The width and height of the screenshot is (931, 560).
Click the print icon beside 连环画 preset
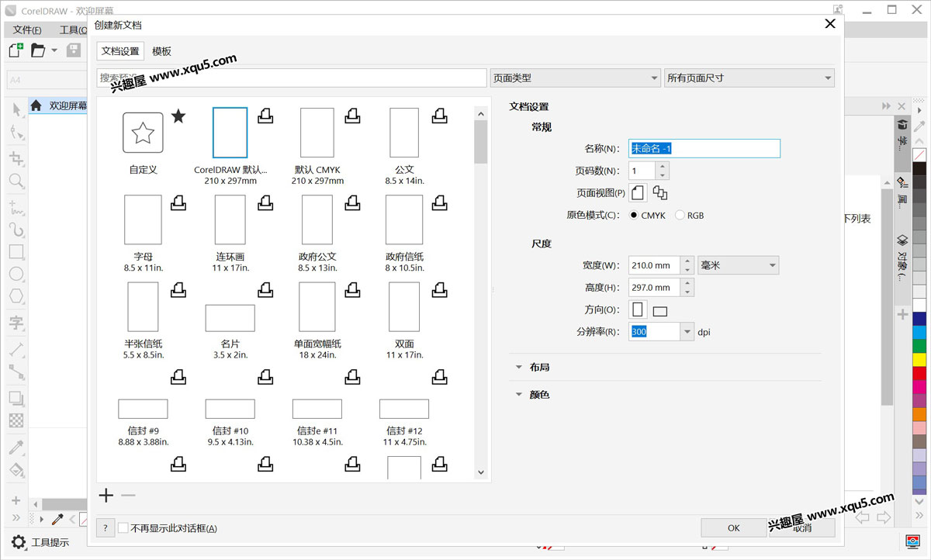click(x=265, y=202)
